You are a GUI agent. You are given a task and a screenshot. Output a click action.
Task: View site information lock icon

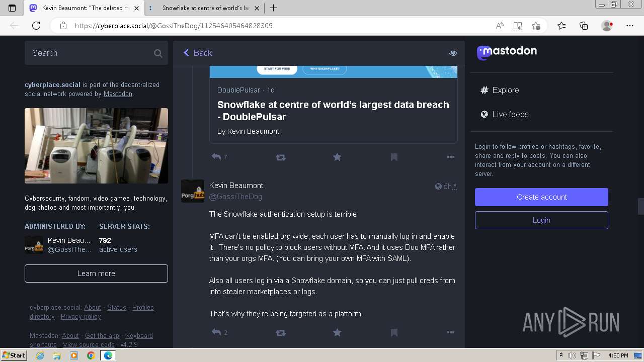[63, 26]
